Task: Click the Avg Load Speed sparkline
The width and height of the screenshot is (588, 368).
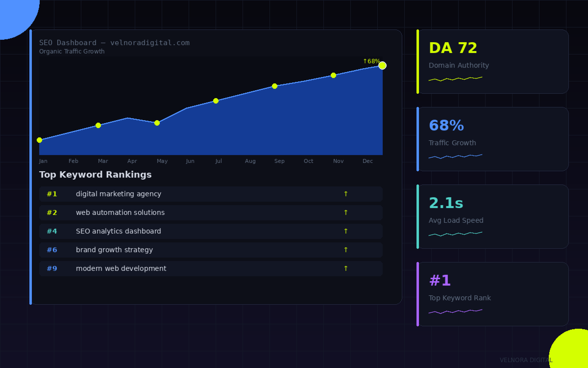Action: [455, 234]
